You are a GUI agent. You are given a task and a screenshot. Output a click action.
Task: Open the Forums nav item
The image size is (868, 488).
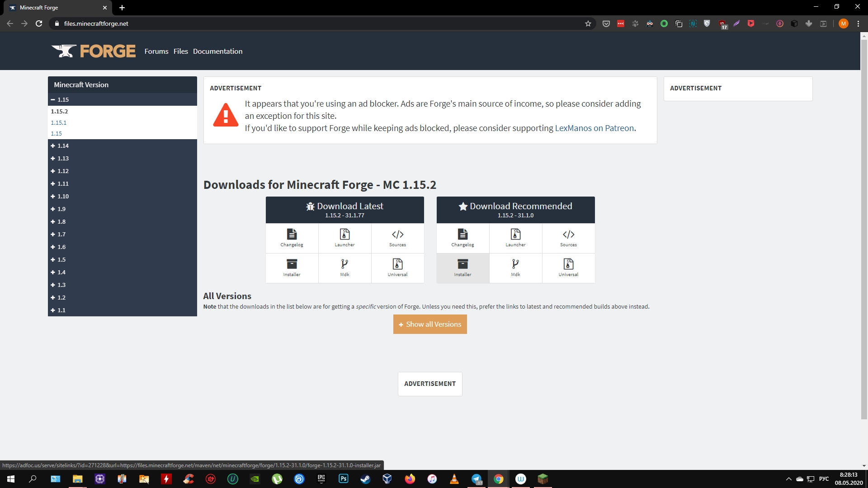(x=156, y=51)
